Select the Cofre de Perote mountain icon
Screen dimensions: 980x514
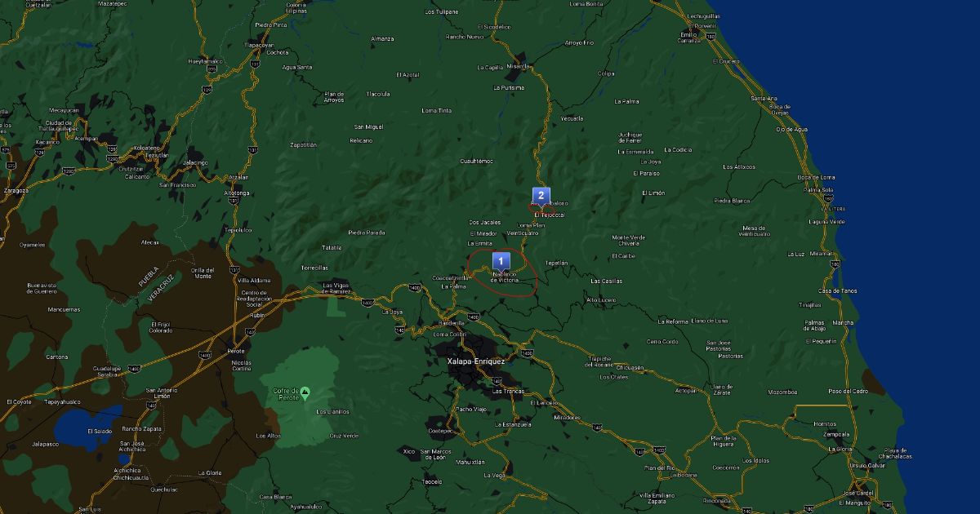pyautogui.click(x=305, y=393)
